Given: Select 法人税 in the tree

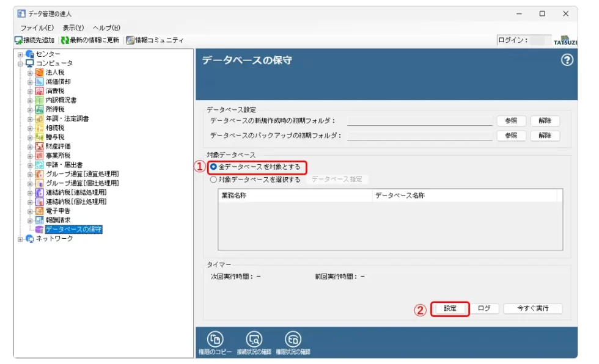Looking at the screenshot, I should tap(54, 73).
